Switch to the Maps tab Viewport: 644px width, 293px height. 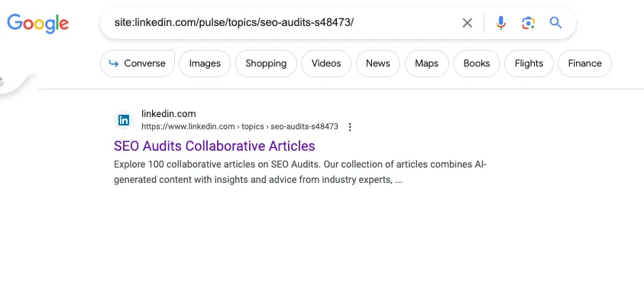[426, 63]
